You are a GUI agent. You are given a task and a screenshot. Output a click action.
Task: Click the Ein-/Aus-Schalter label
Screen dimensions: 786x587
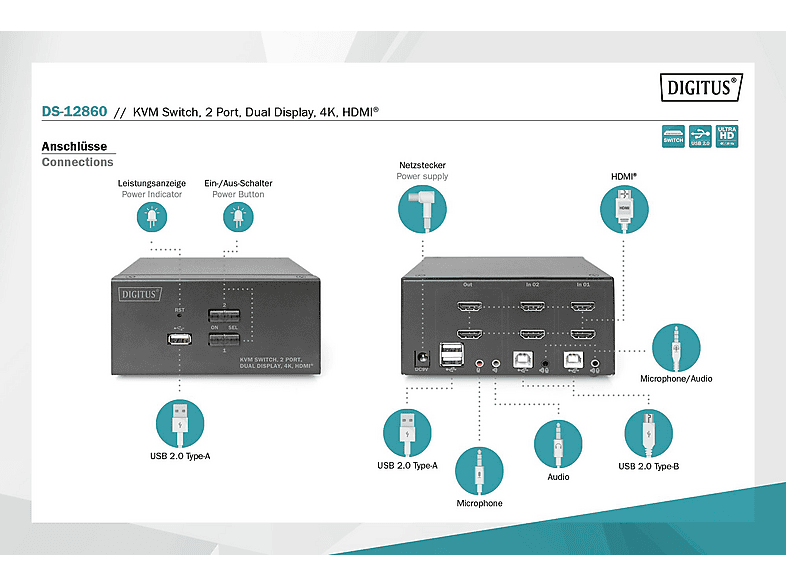coord(238,183)
